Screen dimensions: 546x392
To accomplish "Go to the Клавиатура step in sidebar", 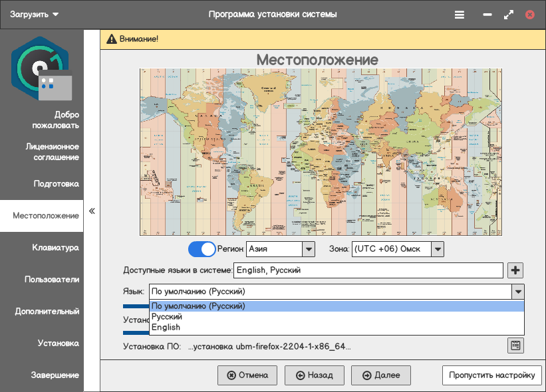I will [x=55, y=248].
